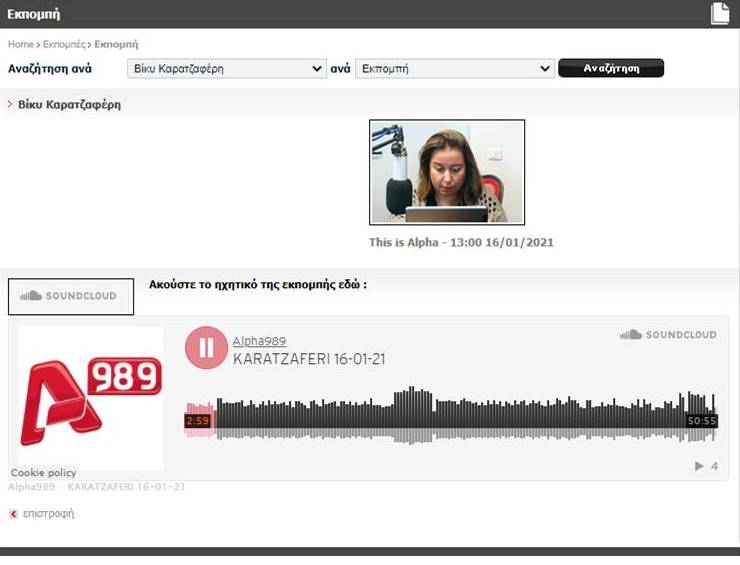Click the studio video thumbnail of the show
Viewport: 740px width, 565px height.
446,172
